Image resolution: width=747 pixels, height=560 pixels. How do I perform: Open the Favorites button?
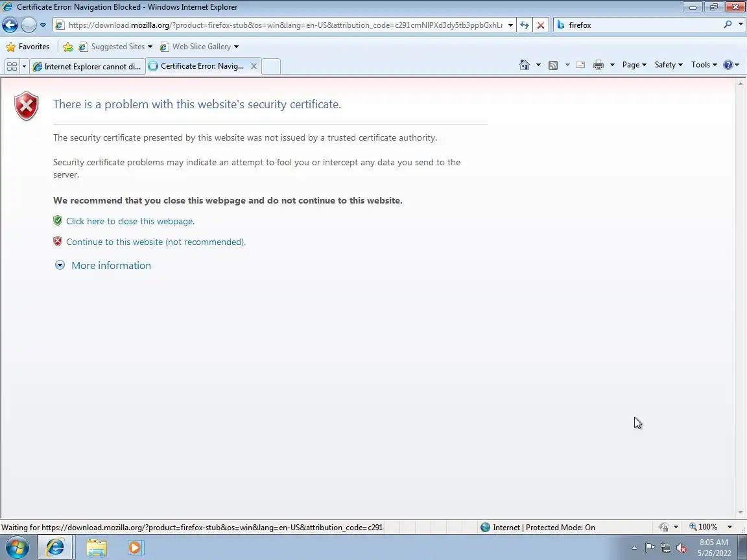[28, 47]
